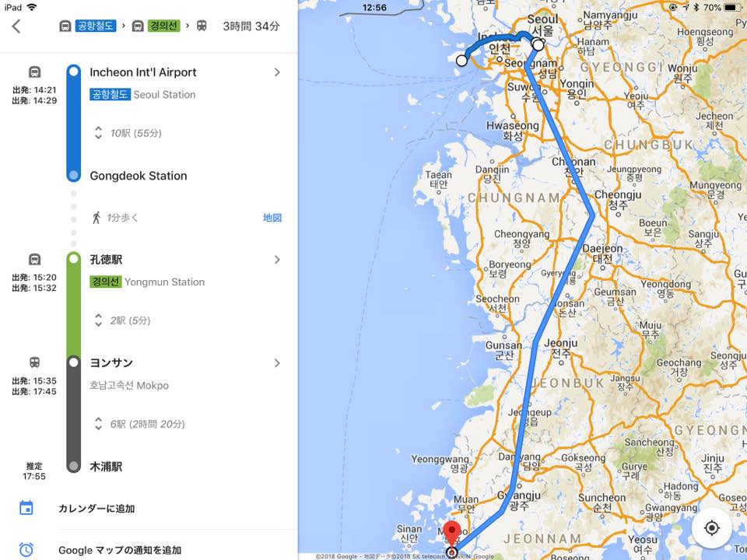
Task: Open the 地図 link for walking segment
Action: 272,218
